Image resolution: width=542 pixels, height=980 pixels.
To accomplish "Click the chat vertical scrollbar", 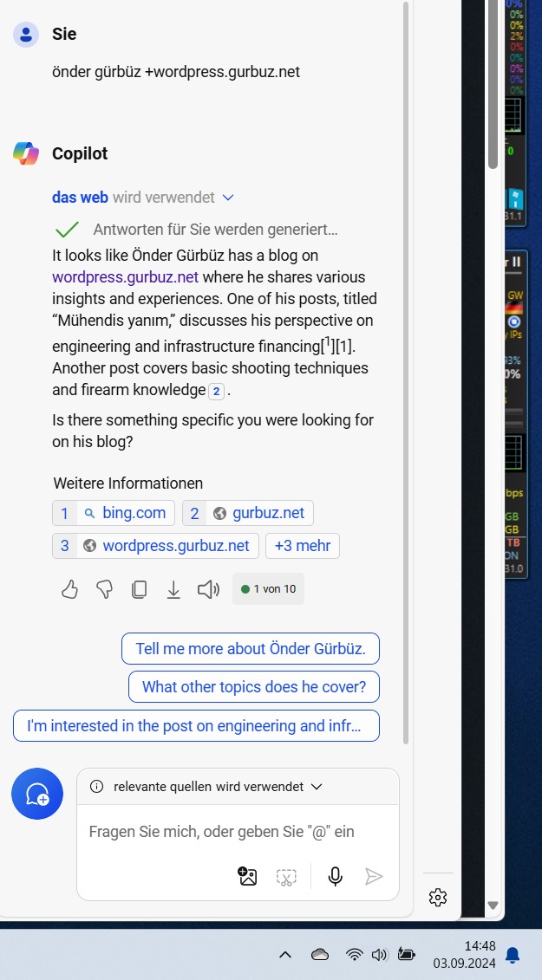I will click(x=406, y=375).
